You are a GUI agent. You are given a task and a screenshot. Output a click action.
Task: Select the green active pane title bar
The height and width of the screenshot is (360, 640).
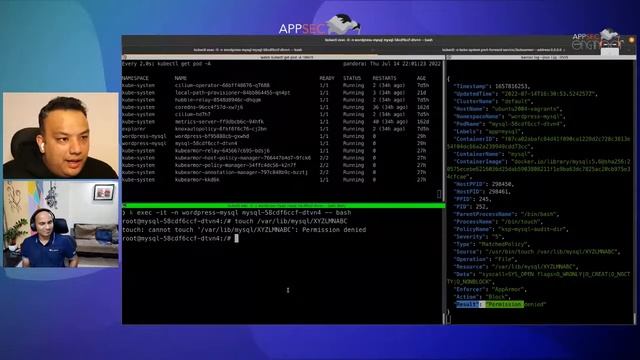[x=283, y=205]
